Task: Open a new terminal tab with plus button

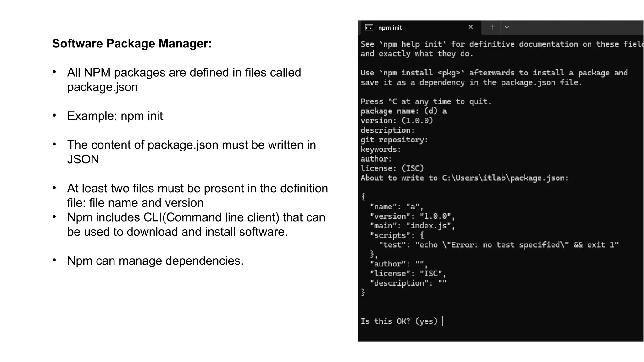Action: point(492,27)
